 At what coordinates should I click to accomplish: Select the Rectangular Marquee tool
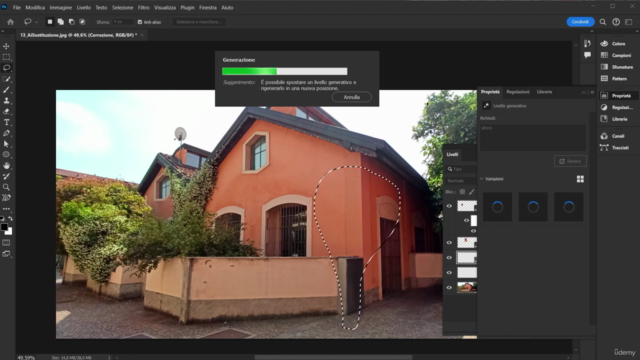pyautogui.click(x=6, y=57)
